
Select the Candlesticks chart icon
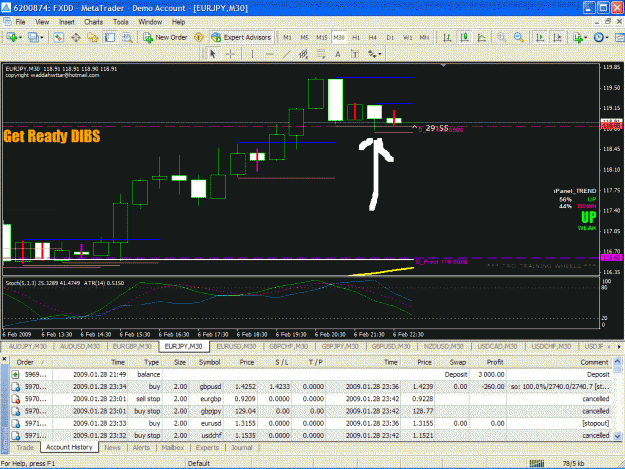[x=464, y=37]
